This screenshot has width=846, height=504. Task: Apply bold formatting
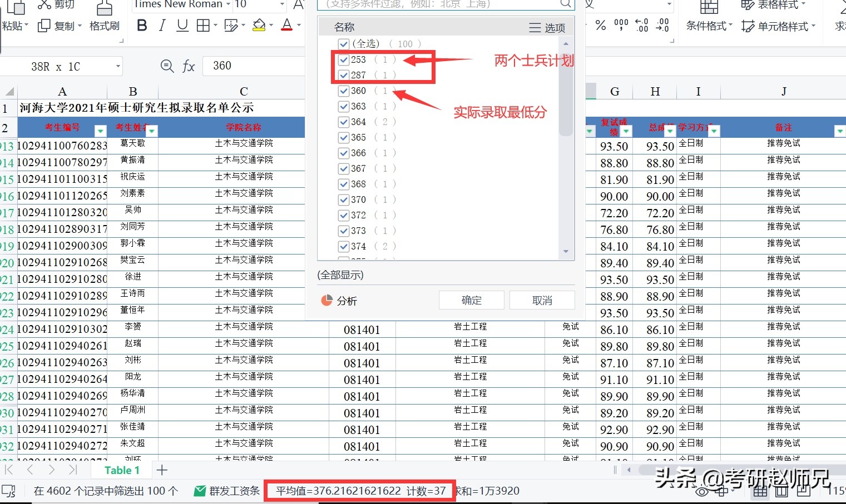pos(142,25)
